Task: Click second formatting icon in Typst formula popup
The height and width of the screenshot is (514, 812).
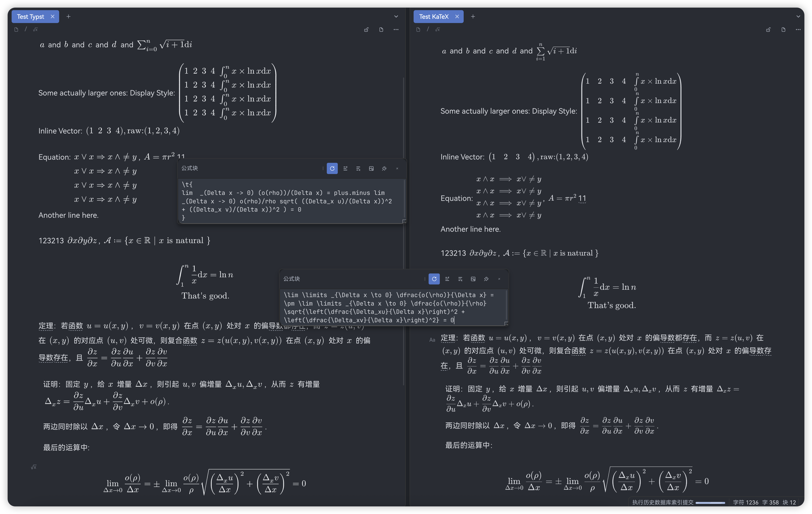Action: point(358,169)
